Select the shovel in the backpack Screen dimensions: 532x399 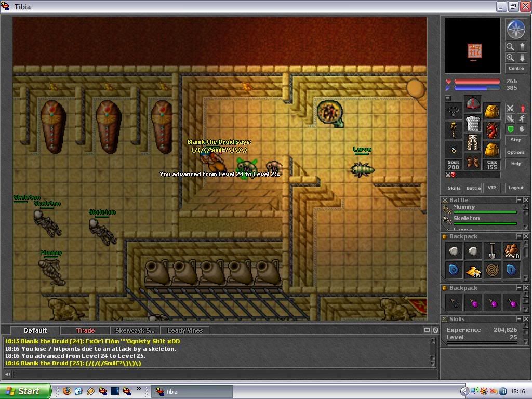pyautogui.click(x=492, y=251)
